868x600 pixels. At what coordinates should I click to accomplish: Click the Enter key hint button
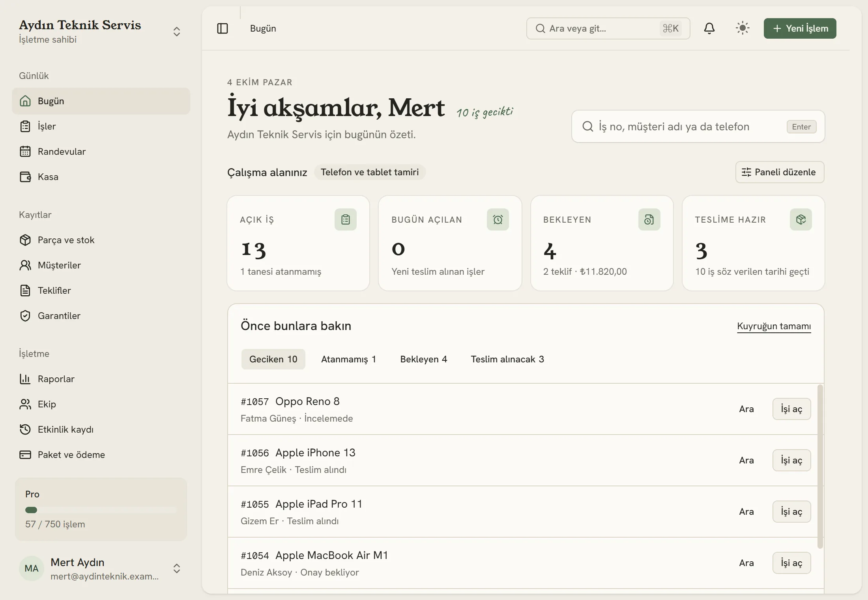tap(801, 127)
